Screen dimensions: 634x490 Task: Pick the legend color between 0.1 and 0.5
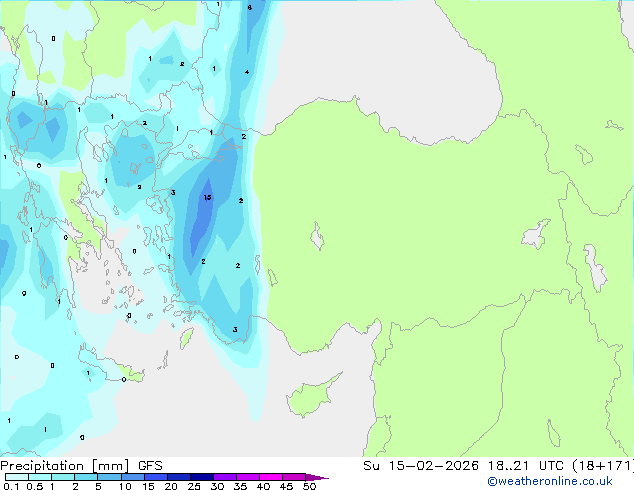17,477
